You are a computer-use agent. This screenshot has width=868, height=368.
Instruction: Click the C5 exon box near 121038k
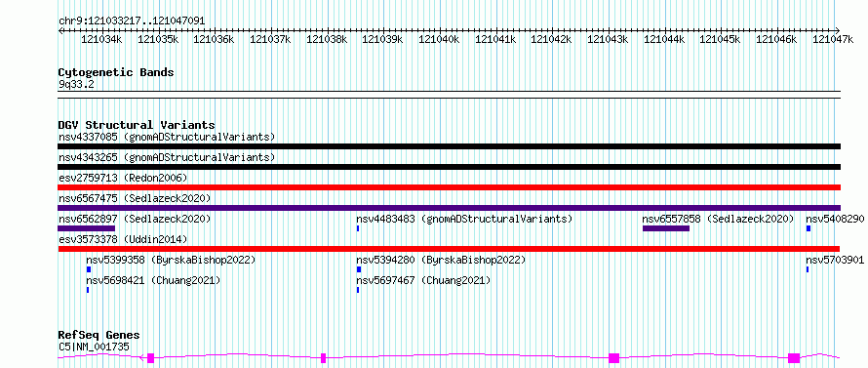click(x=323, y=358)
